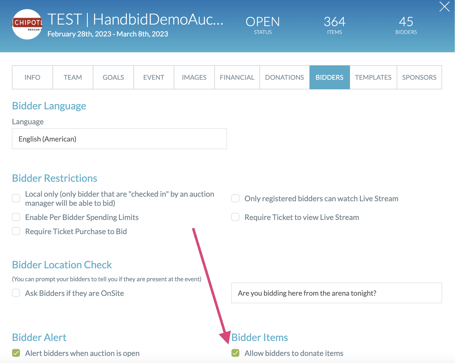Go to the IMAGES tab

(x=194, y=77)
